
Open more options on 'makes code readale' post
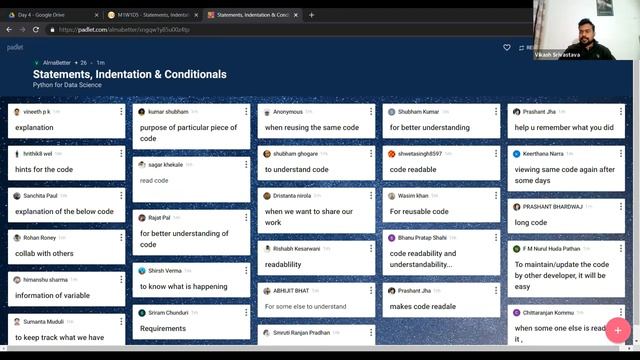[x=496, y=291]
